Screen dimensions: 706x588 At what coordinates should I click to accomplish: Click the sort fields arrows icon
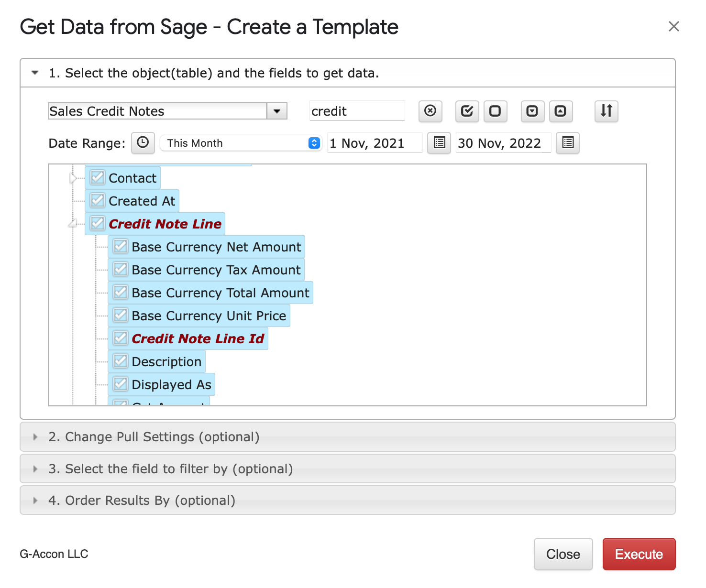606,111
